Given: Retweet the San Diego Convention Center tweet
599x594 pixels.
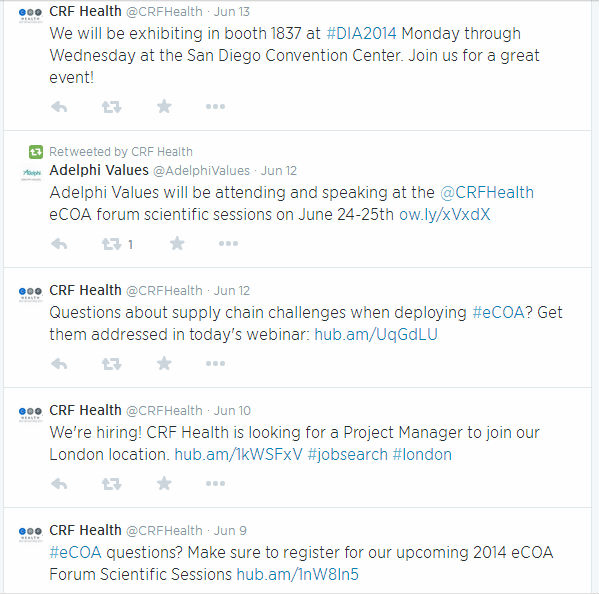Looking at the screenshot, I should point(112,107).
